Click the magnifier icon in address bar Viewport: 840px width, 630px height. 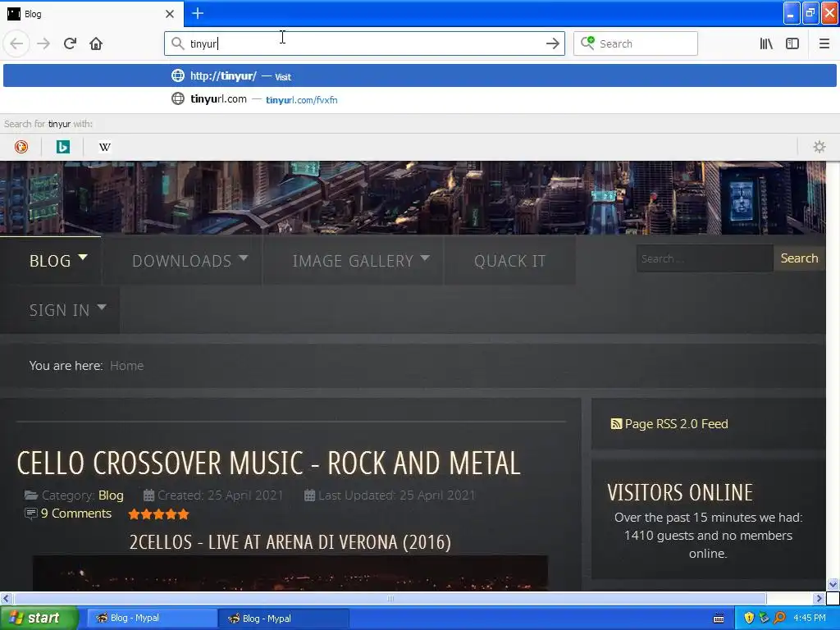[x=177, y=43]
